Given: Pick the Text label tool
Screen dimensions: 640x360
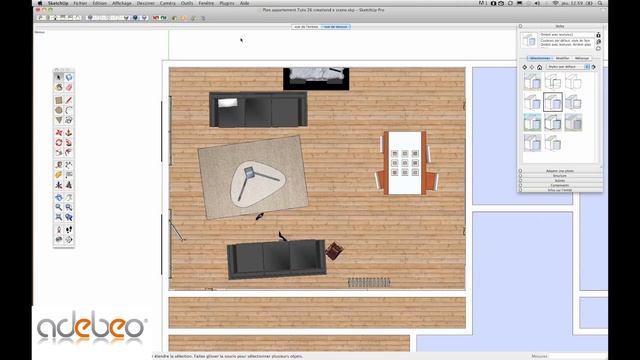Looking at the screenshot, I should pos(69,175).
